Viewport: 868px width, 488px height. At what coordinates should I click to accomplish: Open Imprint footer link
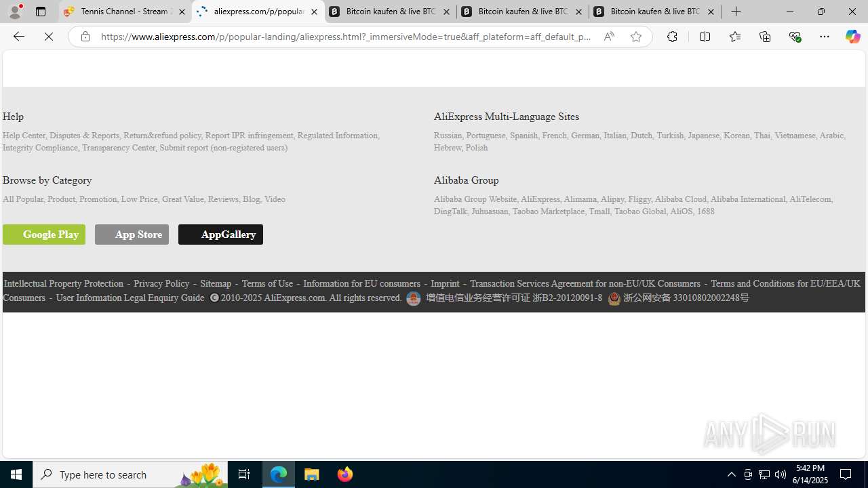coord(445,284)
